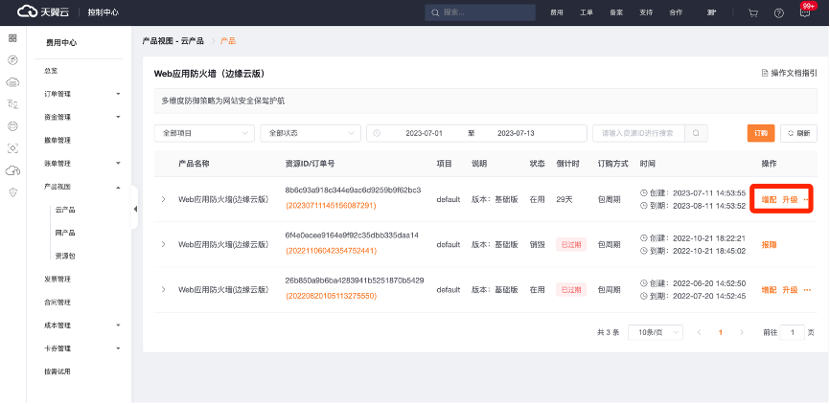
Task: Click the cloud upload icon in left rail
Action: click(13, 170)
